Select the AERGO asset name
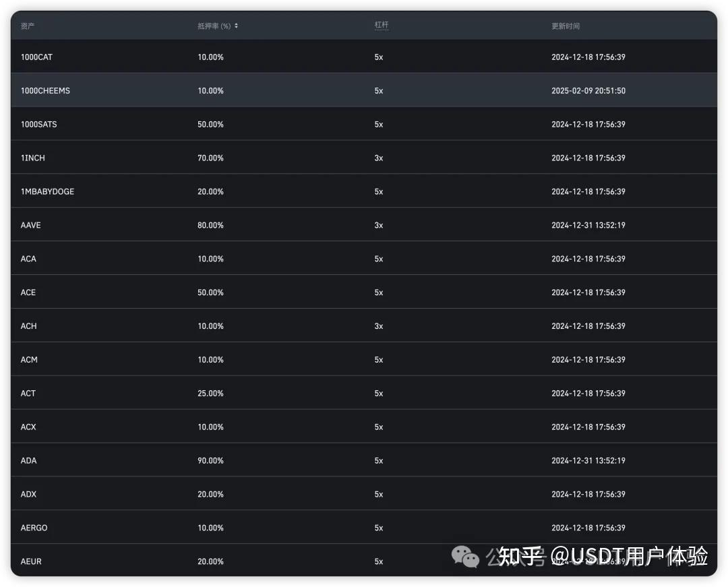728x587 pixels. [x=34, y=528]
